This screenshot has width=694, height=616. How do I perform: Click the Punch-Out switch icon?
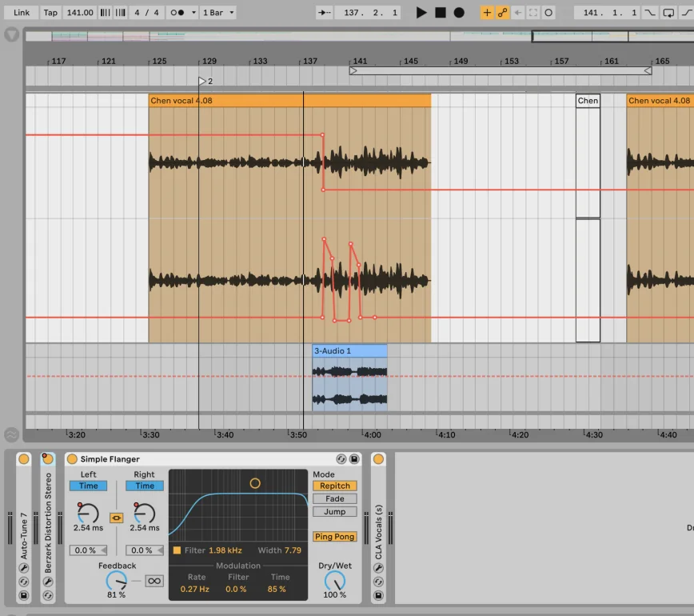(686, 13)
